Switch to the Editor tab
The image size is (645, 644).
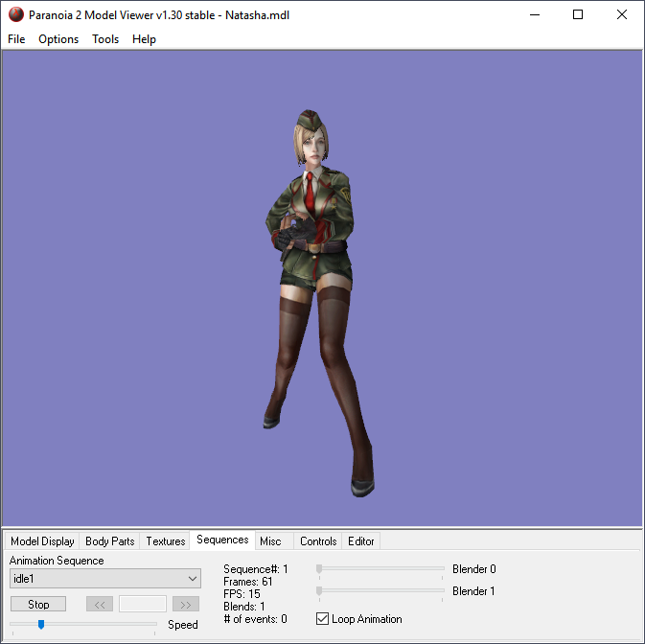pos(360,541)
